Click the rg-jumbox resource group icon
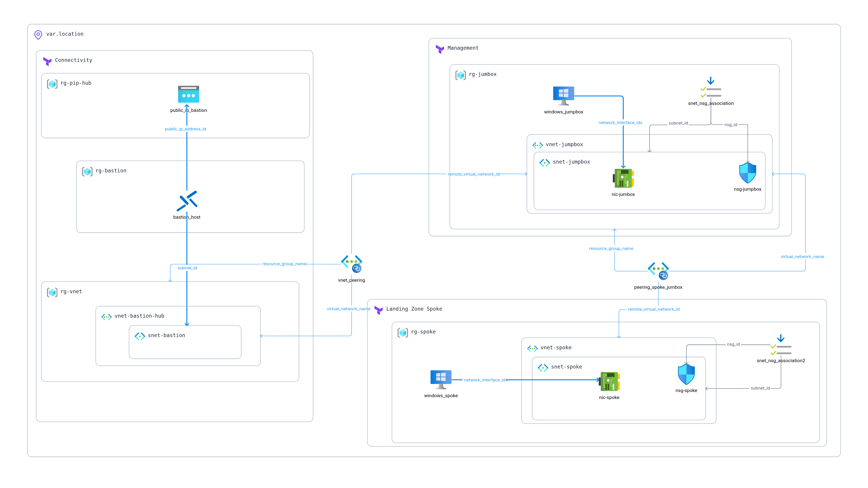 click(461, 75)
